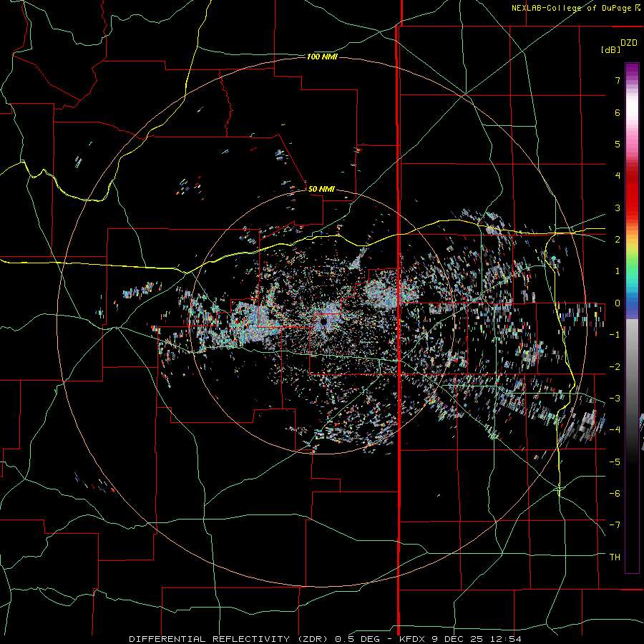644x644 pixels.
Task: Click the 100 NMI range ring label
Action: click(322, 57)
